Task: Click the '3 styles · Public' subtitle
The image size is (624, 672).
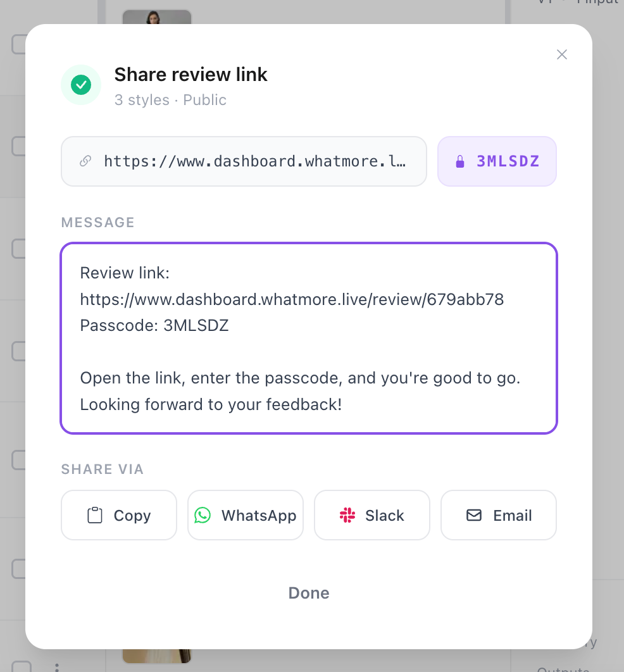Action: point(170,100)
